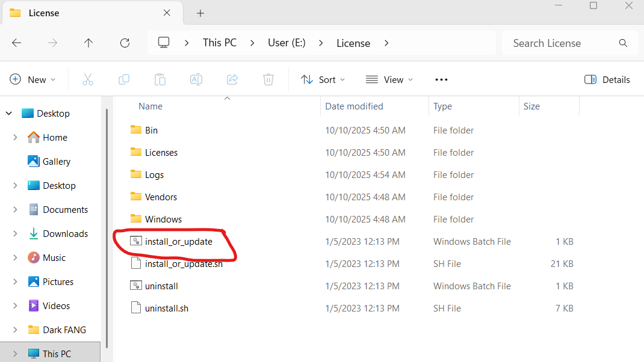Paste using the clipboard toolbar icon
Screen dimensions: 644x362
[x=159, y=79]
